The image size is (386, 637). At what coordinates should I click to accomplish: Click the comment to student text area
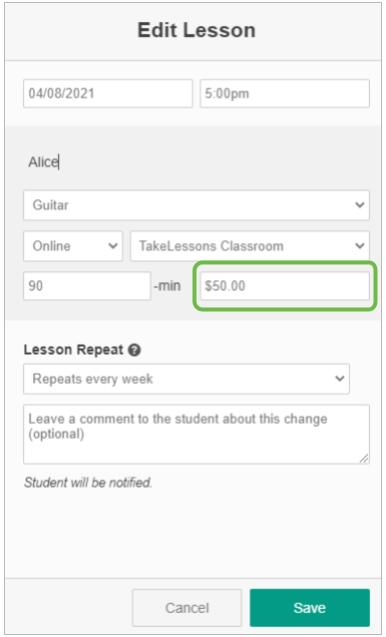196,434
